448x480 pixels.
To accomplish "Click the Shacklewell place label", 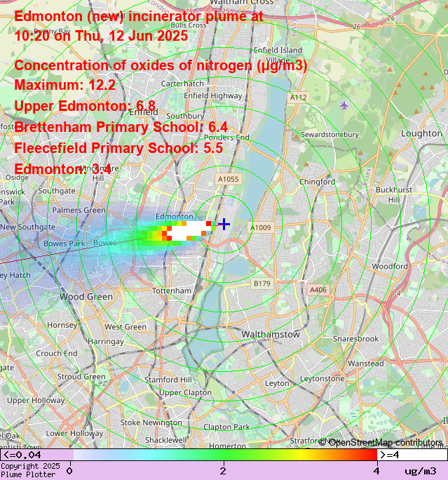I will [x=165, y=440].
